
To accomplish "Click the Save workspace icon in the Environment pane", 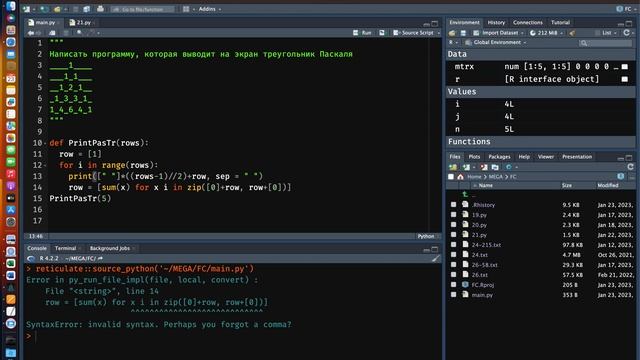I will click(463, 33).
